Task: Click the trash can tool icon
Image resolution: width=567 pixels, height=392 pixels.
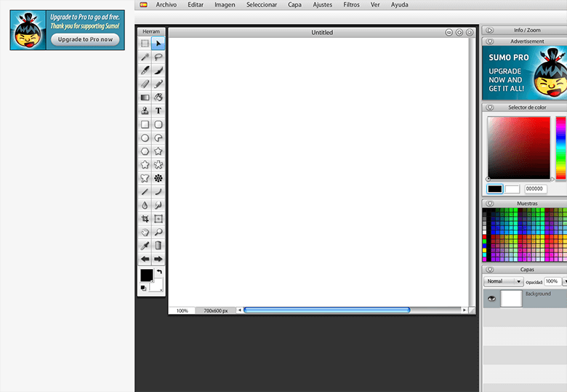Action: pyautogui.click(x=158, y=246)
